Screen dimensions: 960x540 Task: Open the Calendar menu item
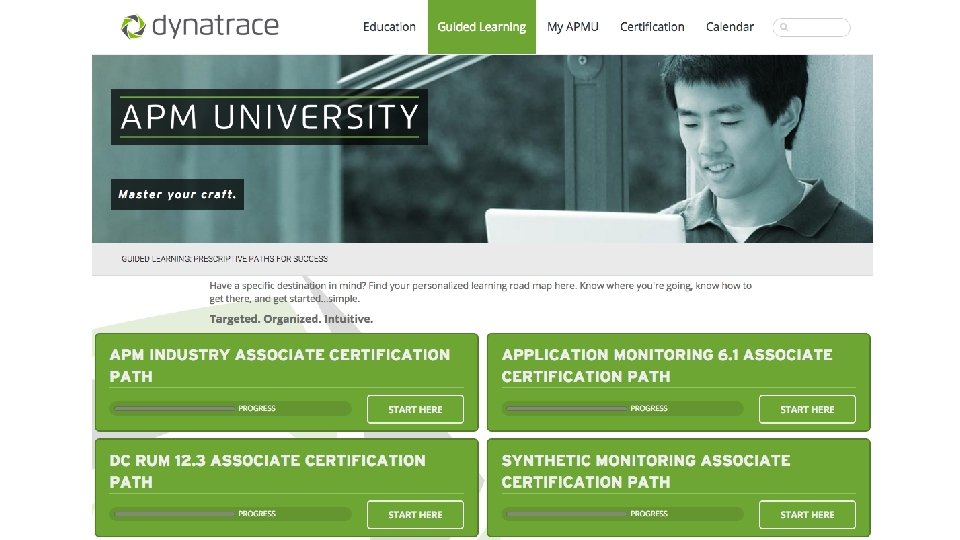730,27
